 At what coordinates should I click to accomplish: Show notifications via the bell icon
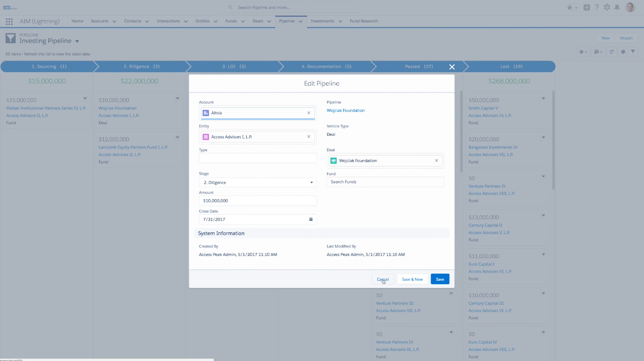(x=617, y=8)
